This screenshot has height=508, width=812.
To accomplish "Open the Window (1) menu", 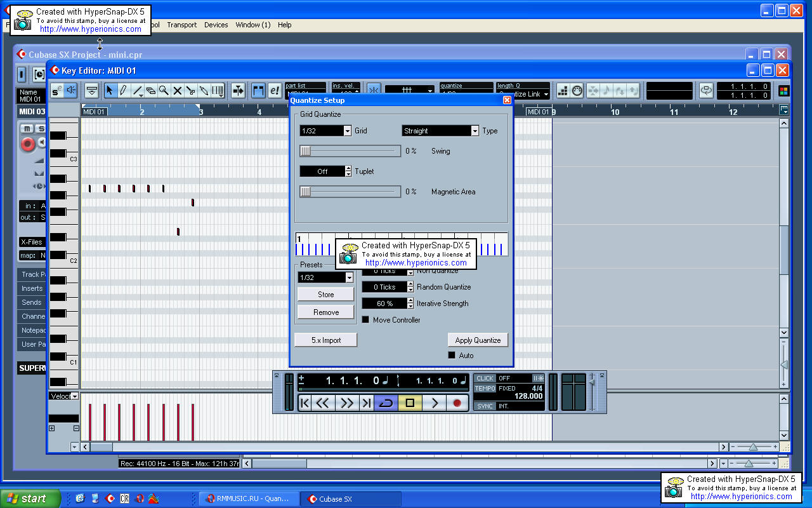I will click(253, 25).
